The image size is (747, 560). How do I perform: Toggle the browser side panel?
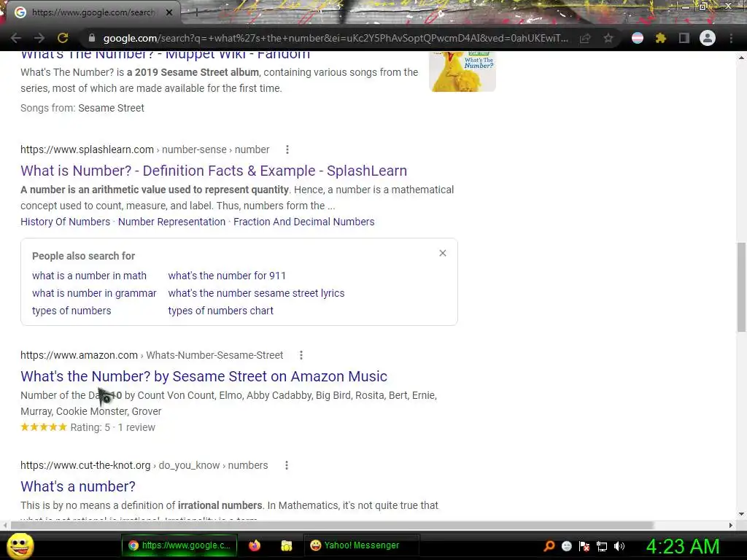[684, 38]
